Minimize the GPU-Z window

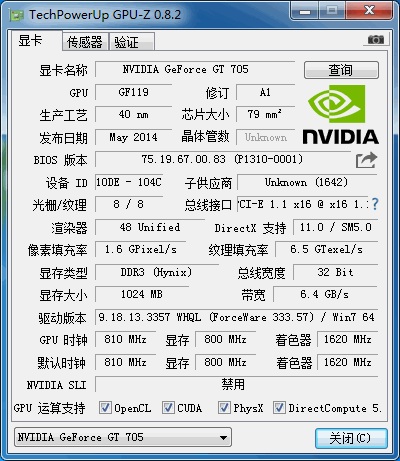[305, 11]
